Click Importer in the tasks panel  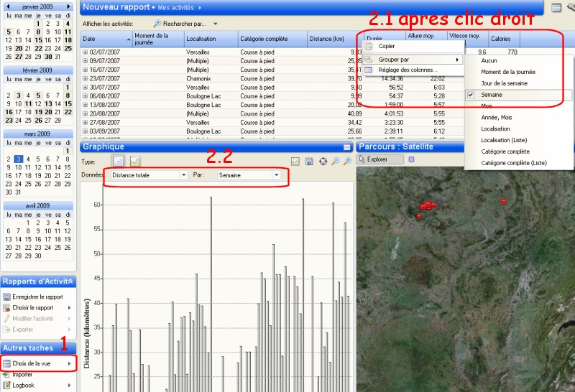click(22, 374)
